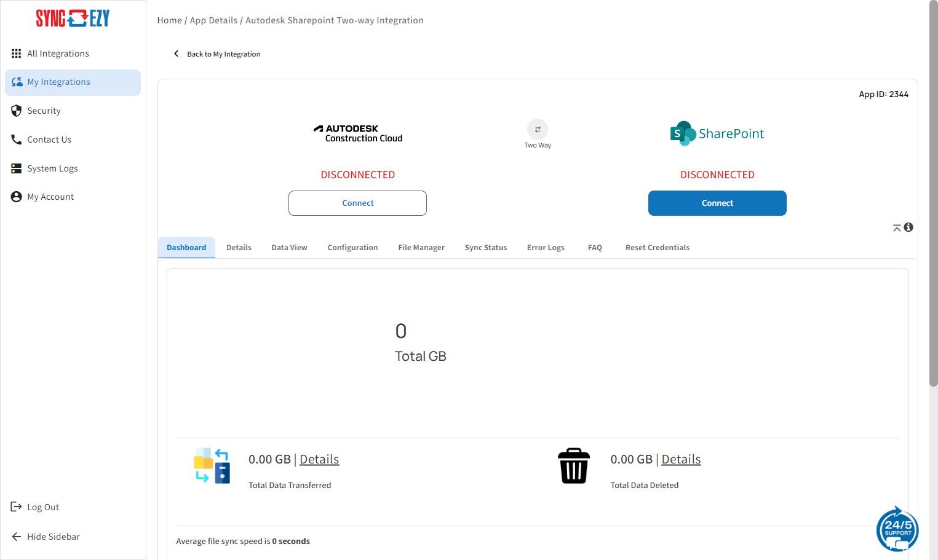
Task: Switch to the Dashboard tab
Action: coord(186,248)
